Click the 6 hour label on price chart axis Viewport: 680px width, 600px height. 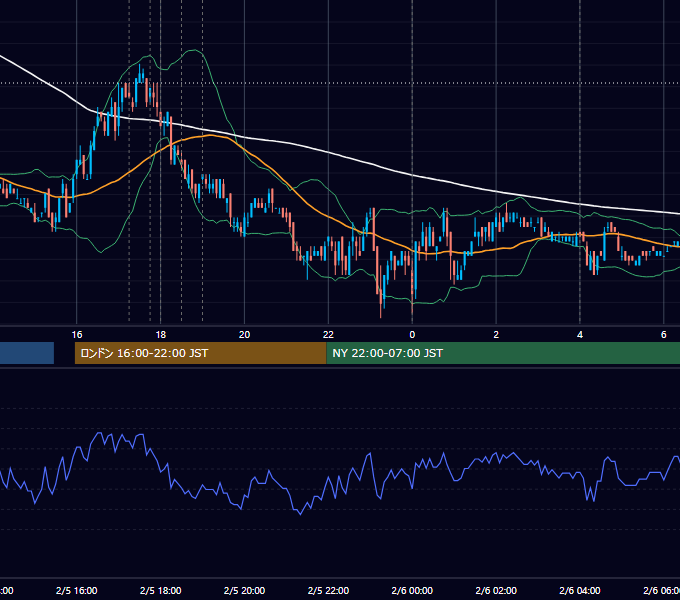coord(664,335)
